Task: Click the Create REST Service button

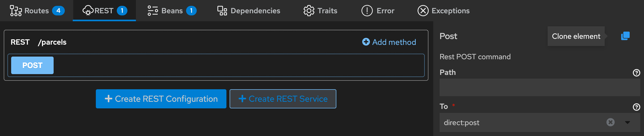Action: click(283, 99)
